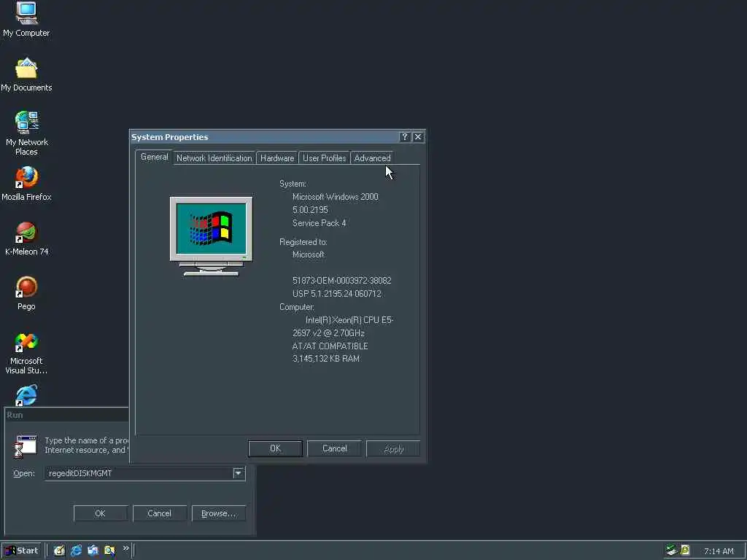Click the AT/AT COMPATIBLE text
This screenshot has height=560, width=747.
click(330, 346)
